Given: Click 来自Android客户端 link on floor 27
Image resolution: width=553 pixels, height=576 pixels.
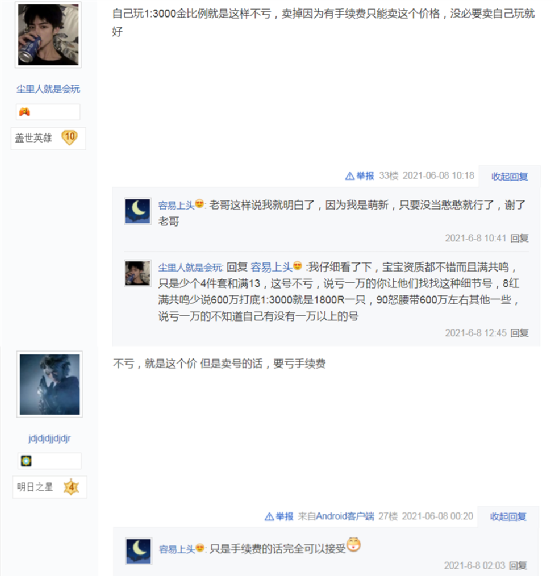Looking at the screenshot, I should click(336, 516).
